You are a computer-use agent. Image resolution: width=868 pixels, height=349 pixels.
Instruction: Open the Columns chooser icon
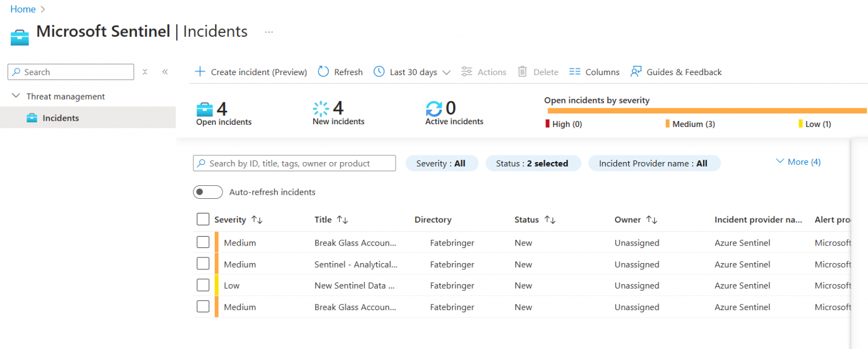(575, 72)
